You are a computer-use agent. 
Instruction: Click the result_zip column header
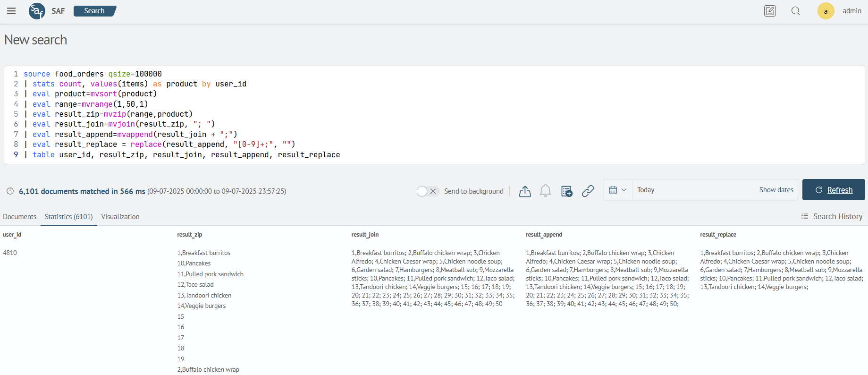(190, 235)
